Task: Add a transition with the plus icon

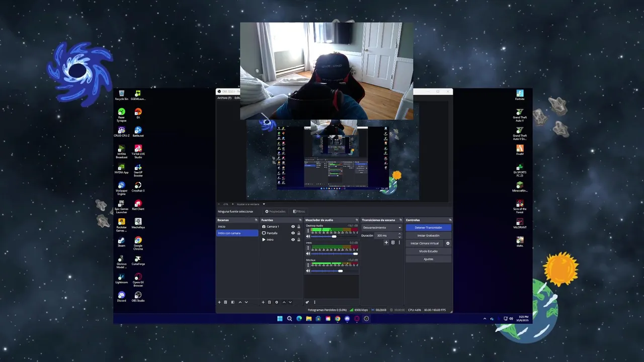Action: tap(386, 243)
